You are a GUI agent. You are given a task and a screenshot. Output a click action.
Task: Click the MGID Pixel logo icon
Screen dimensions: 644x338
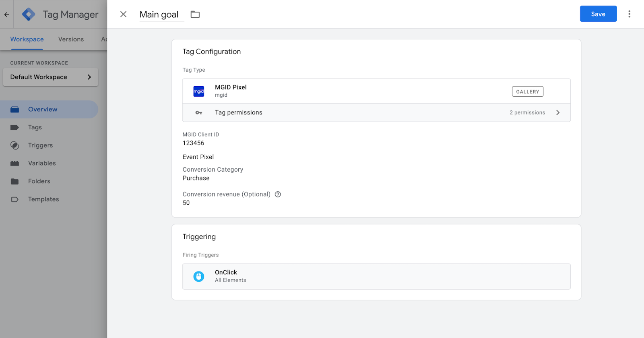199,91
